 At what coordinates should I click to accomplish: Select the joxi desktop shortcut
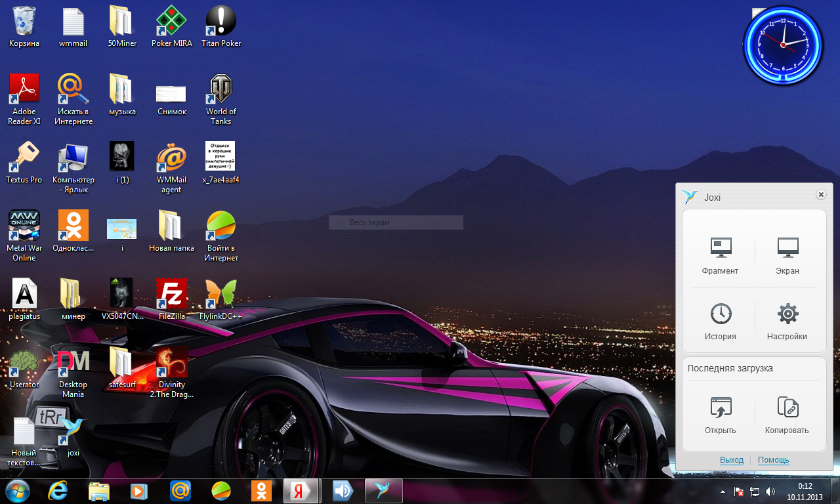73,436
